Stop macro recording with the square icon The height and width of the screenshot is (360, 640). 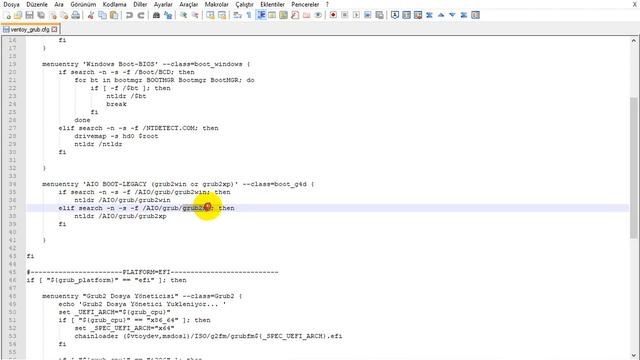click(x=344, y=15)
